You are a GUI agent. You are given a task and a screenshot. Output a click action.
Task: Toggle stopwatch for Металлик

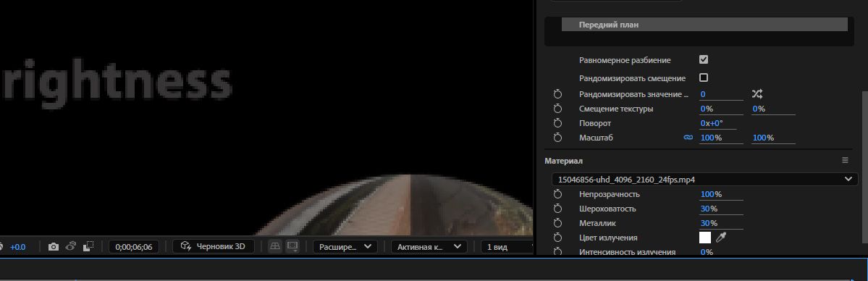click(x=557, y=223)
